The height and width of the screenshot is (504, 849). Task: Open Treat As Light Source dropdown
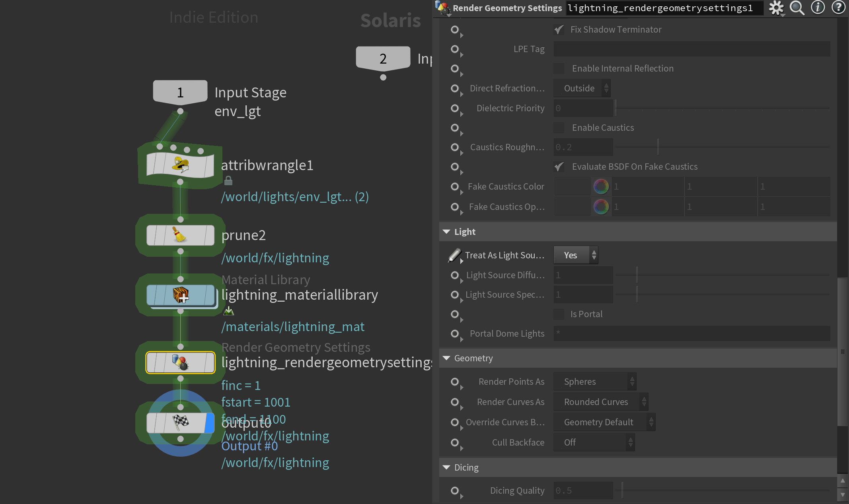click(575, 255)
